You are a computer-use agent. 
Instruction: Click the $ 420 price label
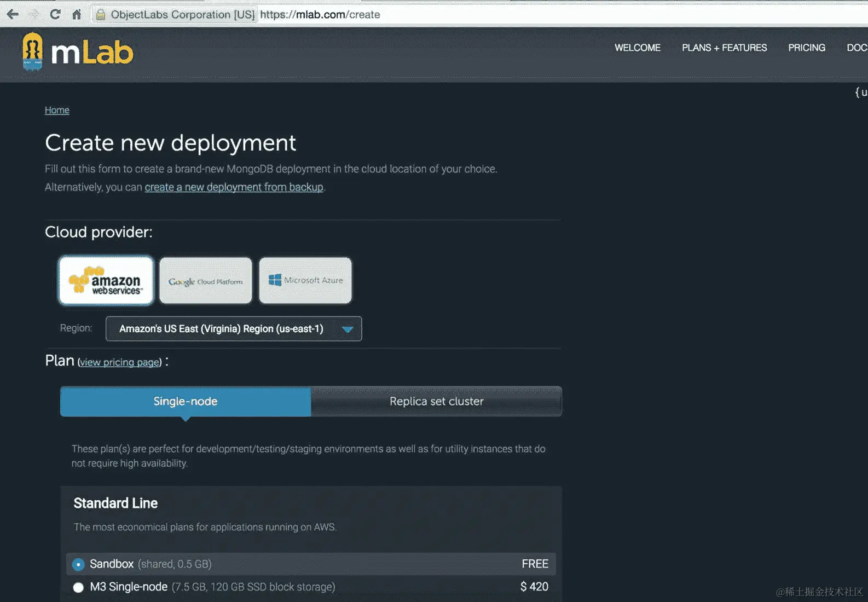pyautogui.click(x=534, y=587)
